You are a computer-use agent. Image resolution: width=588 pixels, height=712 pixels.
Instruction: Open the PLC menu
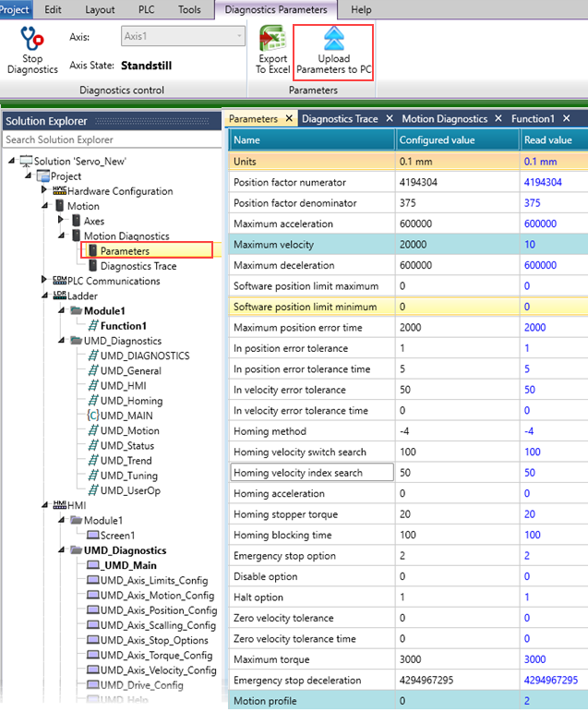pos(146,9)
